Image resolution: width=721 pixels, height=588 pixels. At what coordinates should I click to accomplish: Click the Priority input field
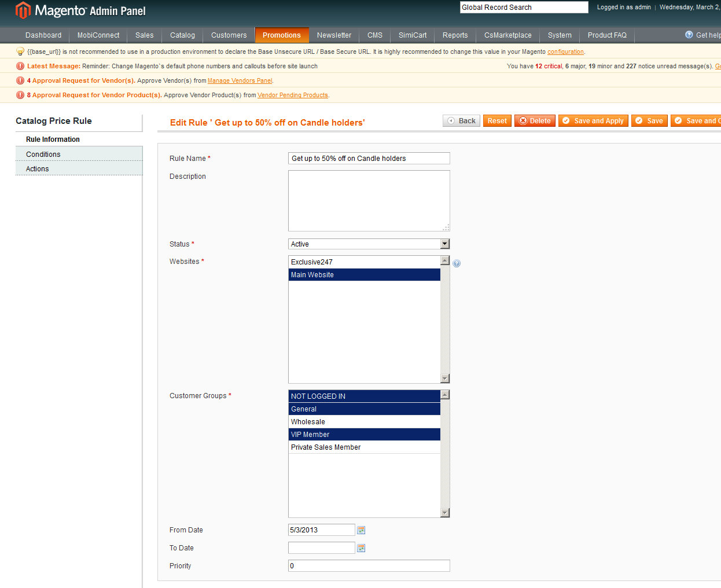pyautogui.click(x=369, y=566)
